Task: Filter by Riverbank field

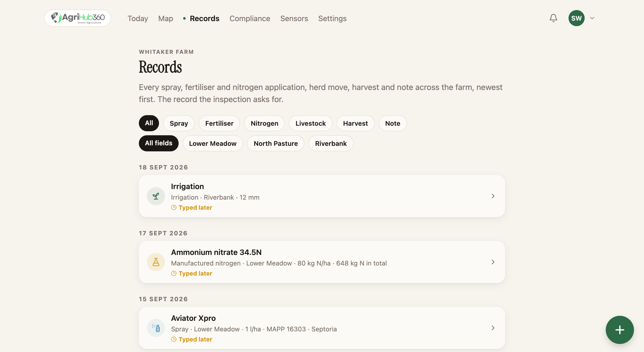Action: coord(331,143)
